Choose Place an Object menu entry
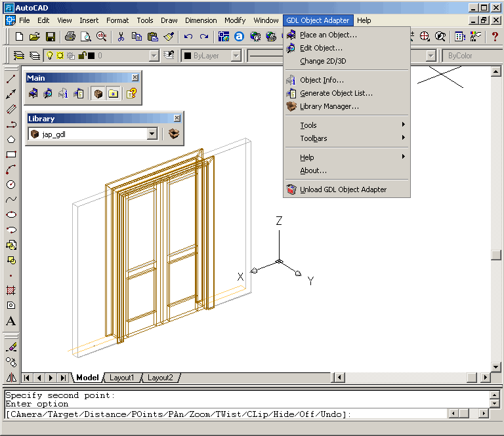 tap(346, 35)
